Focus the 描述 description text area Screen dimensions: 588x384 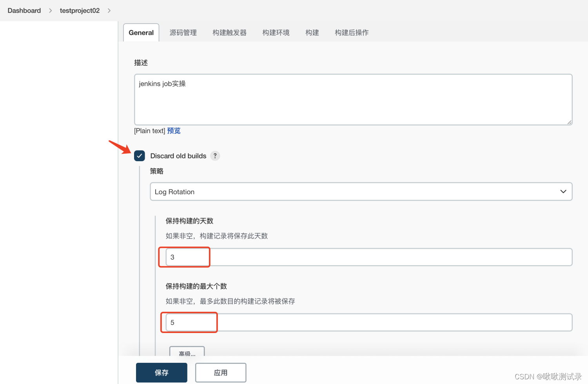[353, 100]
